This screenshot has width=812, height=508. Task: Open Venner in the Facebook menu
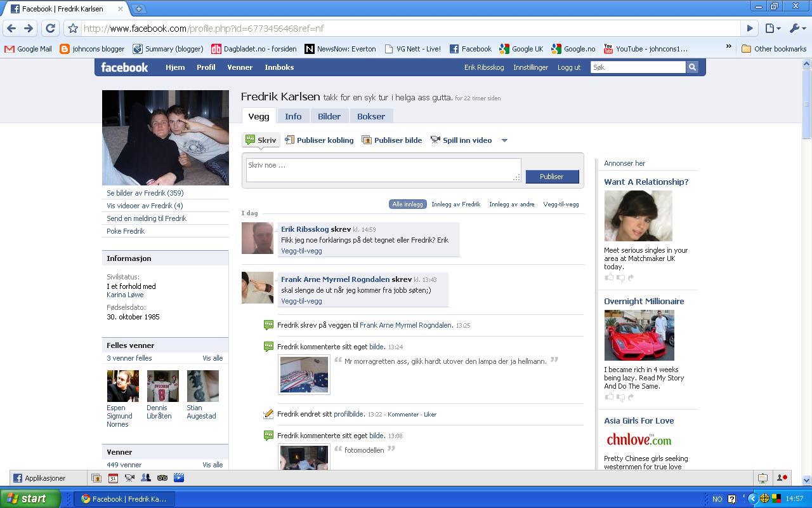point(240,67)
